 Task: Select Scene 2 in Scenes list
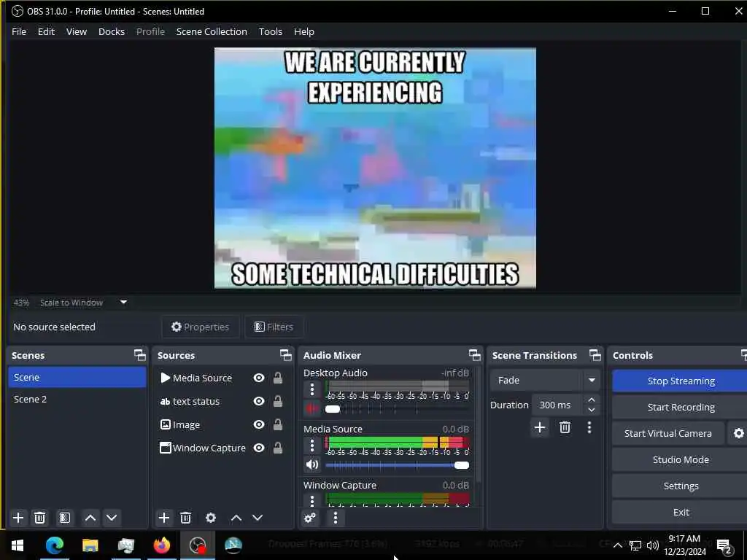77,399
